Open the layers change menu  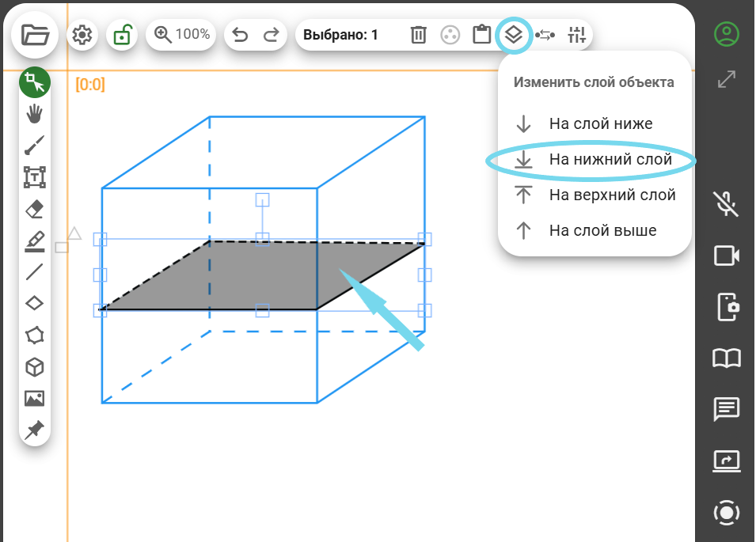click(513, 35)
